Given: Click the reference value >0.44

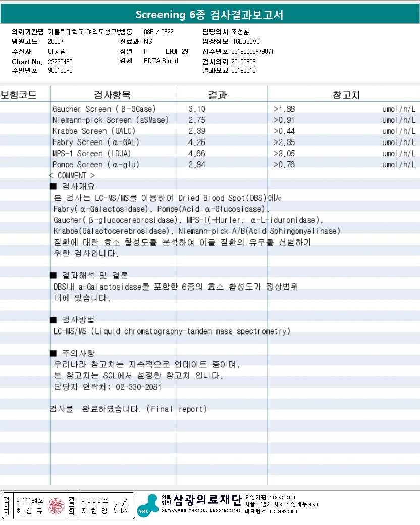Looking at the screenshot, I should coord(284,131).
